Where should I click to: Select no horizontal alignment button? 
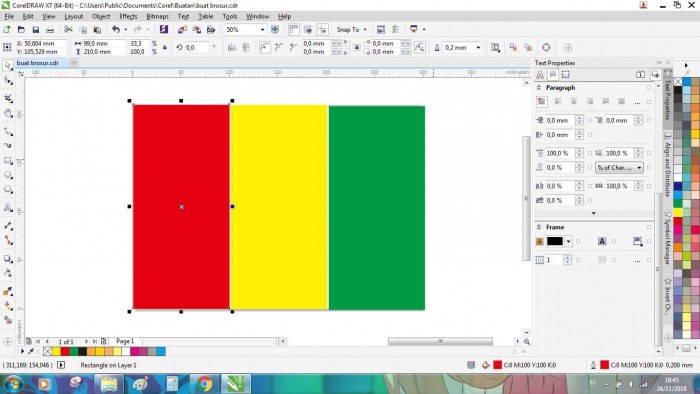pyautogui.click(x=542, y=102)
